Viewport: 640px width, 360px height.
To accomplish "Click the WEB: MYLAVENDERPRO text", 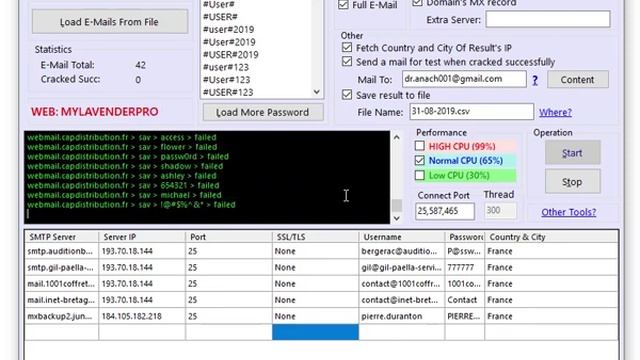I will point(95,112).
